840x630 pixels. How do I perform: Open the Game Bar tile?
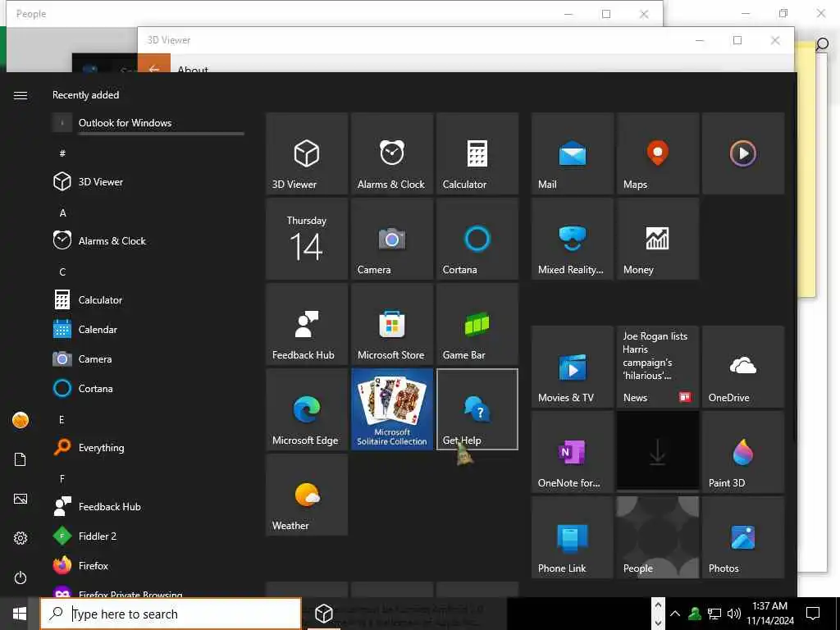point(477,323)
